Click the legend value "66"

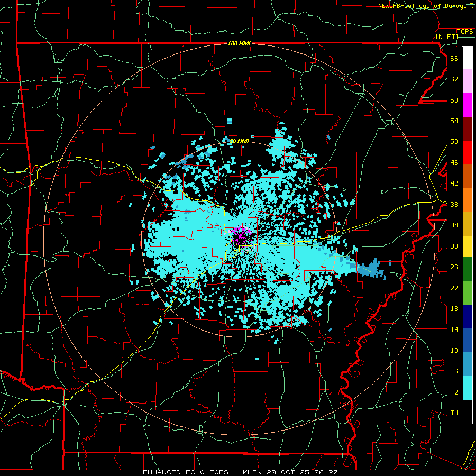pos(454,58)
